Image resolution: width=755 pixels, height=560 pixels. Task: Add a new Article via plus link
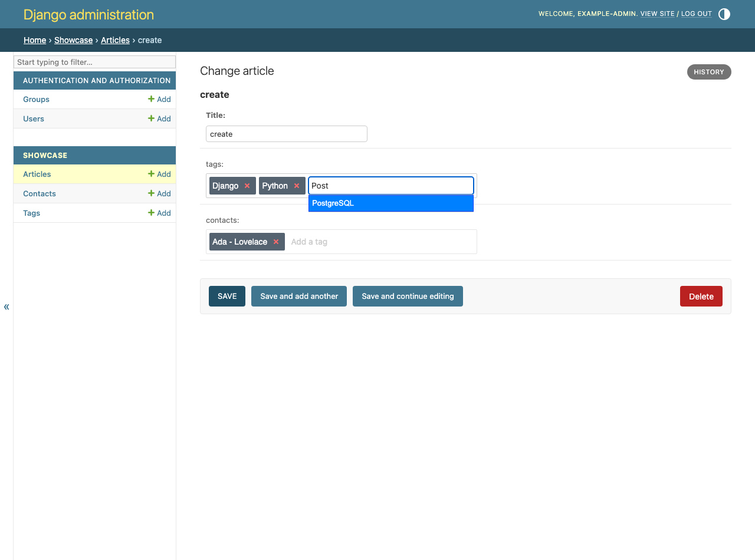point(159,174)
